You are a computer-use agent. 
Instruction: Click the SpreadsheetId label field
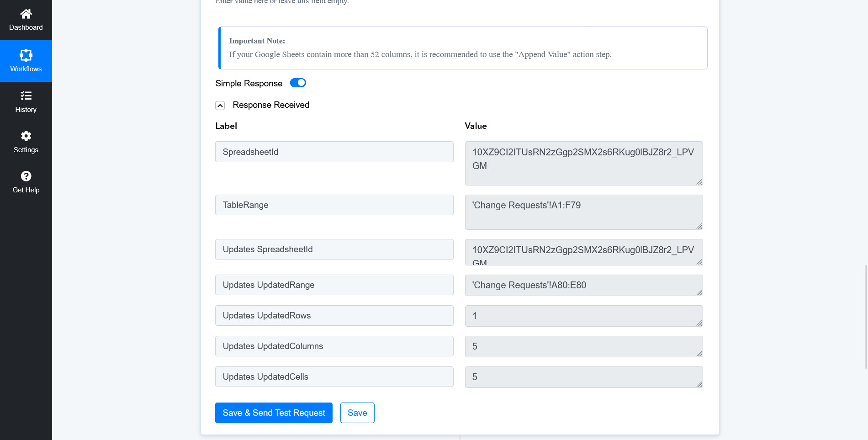(334, 152)
